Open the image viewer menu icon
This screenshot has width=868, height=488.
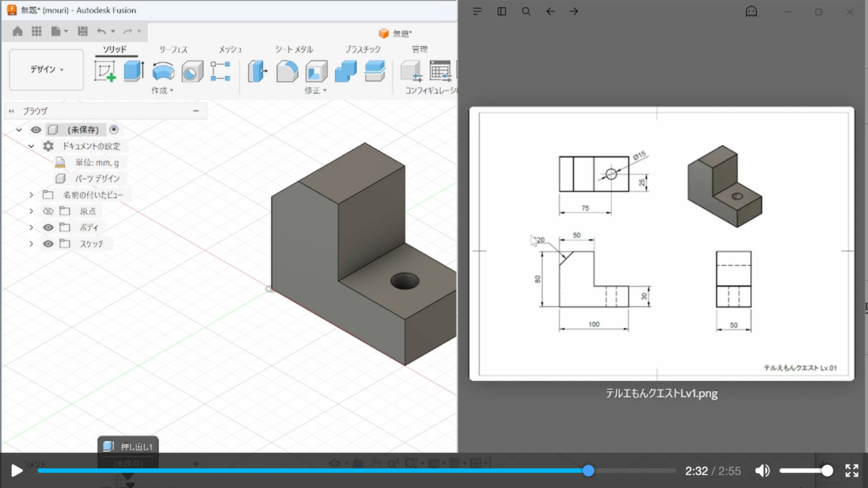[477, 12]
